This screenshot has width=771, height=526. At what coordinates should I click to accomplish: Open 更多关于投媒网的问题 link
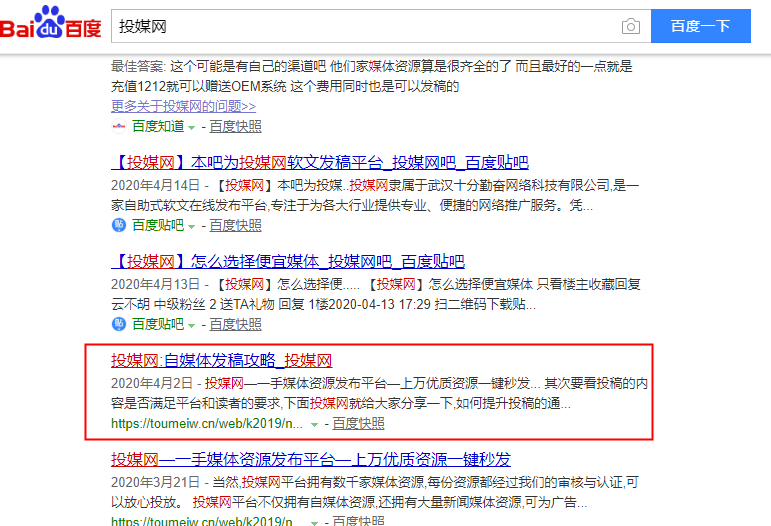click(x=183, y=106)
